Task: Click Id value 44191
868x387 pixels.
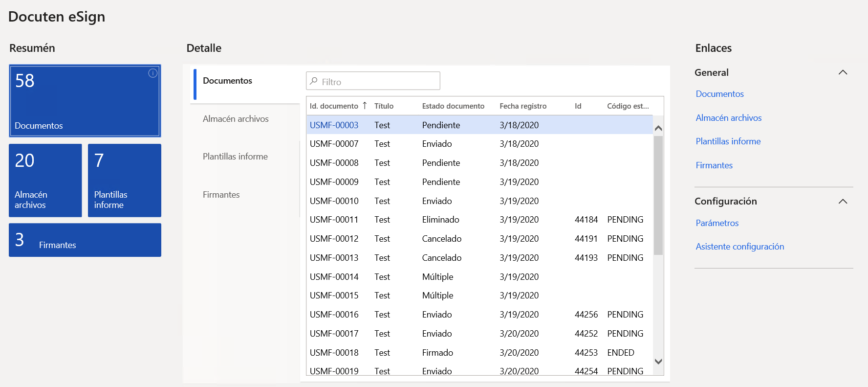Action: [586, 239]
